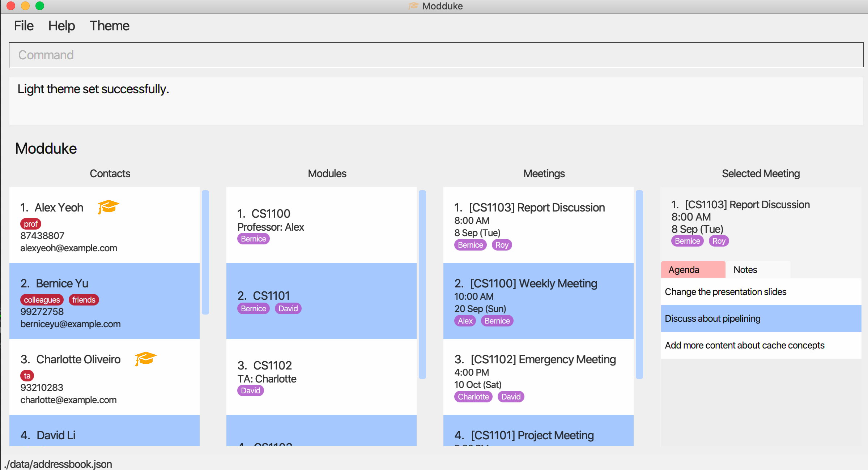The width and height of the screenshot is (868, 470).
Task: Click the ta tag on Charlotte Oliveiro
Action: pos(27,376)
